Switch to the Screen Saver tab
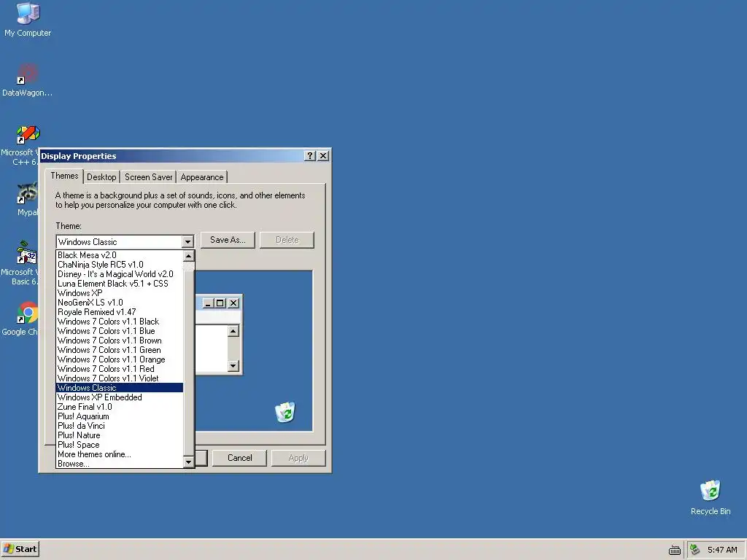The width and height of the screenshot is (747, 560). [149, 177]
